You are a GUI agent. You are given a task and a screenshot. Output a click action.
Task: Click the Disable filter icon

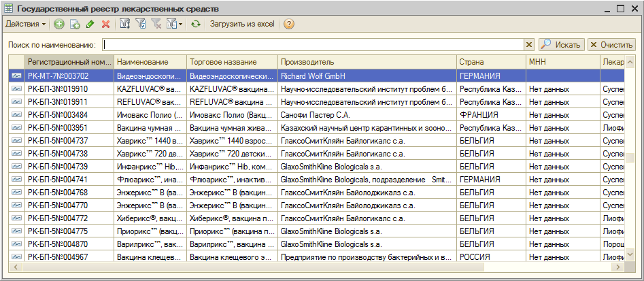[x=156, y=24]
